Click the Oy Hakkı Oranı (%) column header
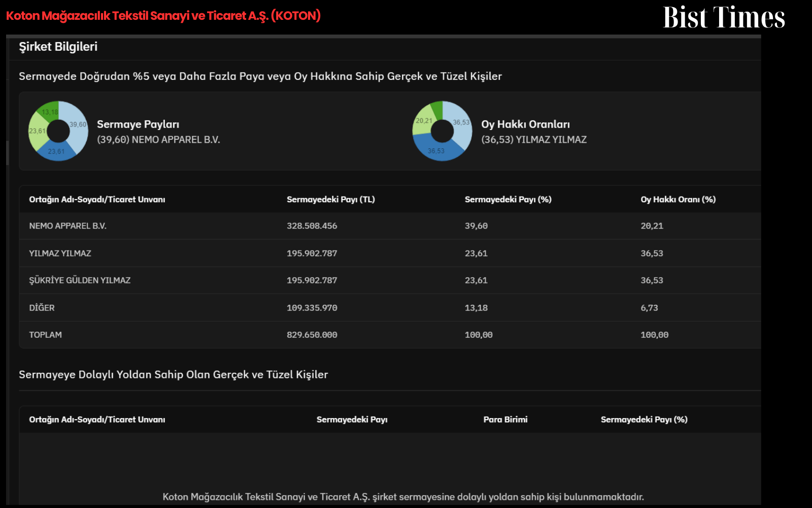This screenshot has width=812, height=508. coord(678,200)
